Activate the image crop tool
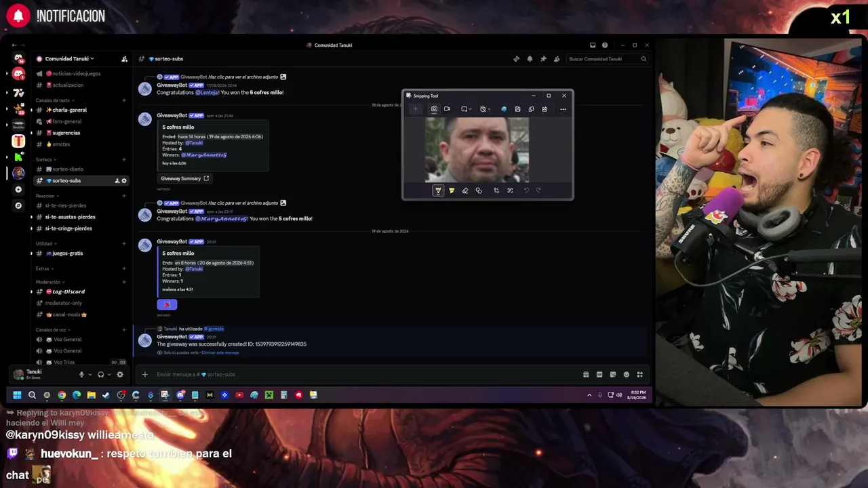Screen dimensions: 868x488 pyautogui.click(x=496, y=190)
